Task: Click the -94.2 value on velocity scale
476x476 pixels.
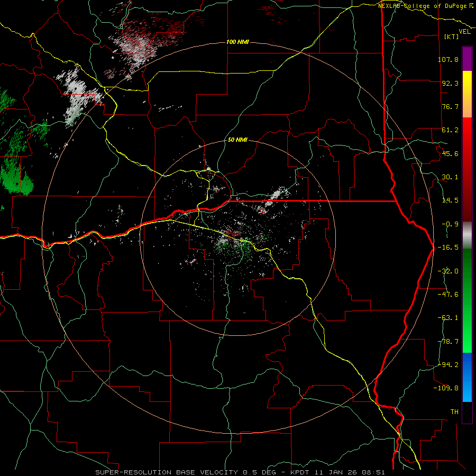Action: point(448,364)
